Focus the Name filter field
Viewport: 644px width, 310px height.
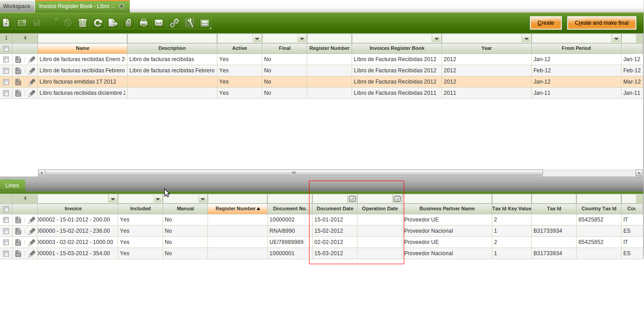click(83, 39)
